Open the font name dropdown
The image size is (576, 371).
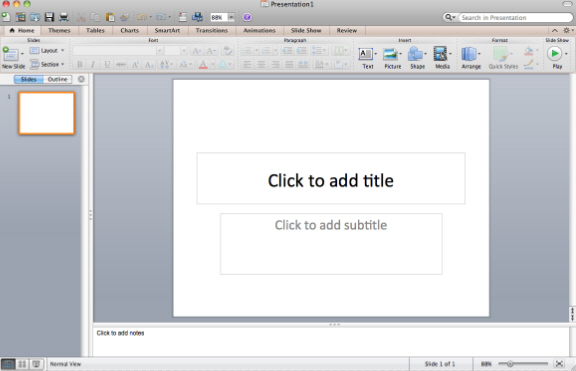[x=159, y=51]
